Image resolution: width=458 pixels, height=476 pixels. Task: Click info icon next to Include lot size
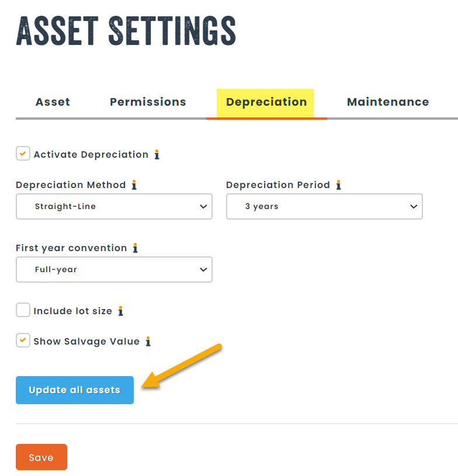(120, 311)
